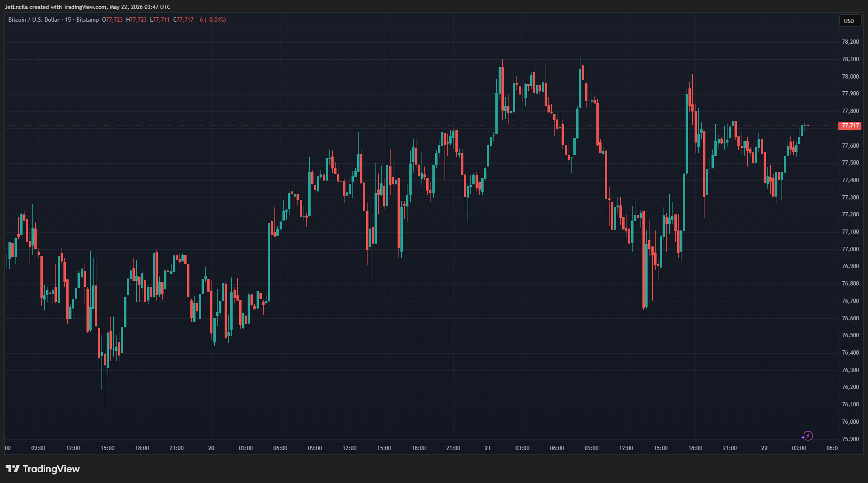
Task: Click the 77,800 price scale label
Action: tap(850, 111)
